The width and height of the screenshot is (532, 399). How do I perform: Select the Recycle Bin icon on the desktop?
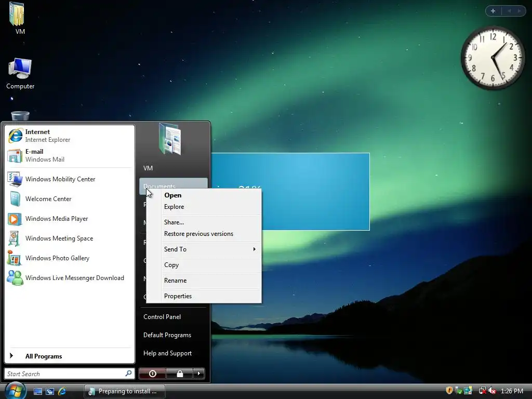[x=20, y=116]
